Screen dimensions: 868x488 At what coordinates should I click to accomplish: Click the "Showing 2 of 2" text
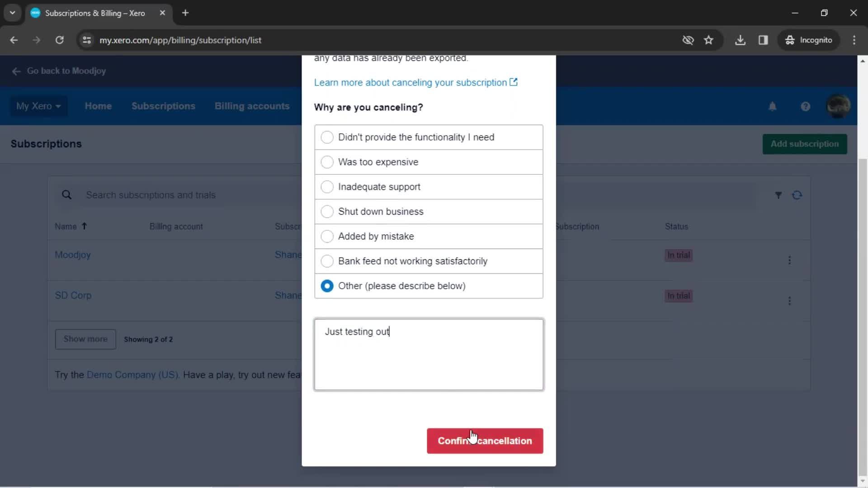[148, 339]
